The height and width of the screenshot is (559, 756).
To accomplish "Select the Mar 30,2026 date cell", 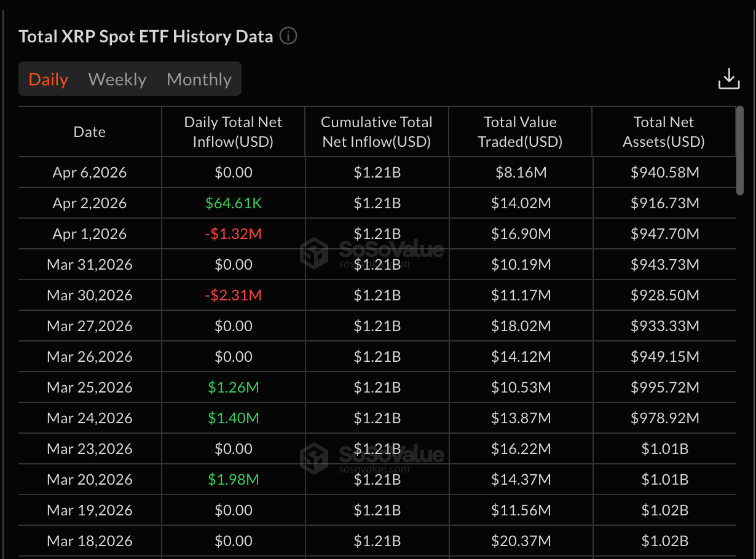I will [90, 295].
